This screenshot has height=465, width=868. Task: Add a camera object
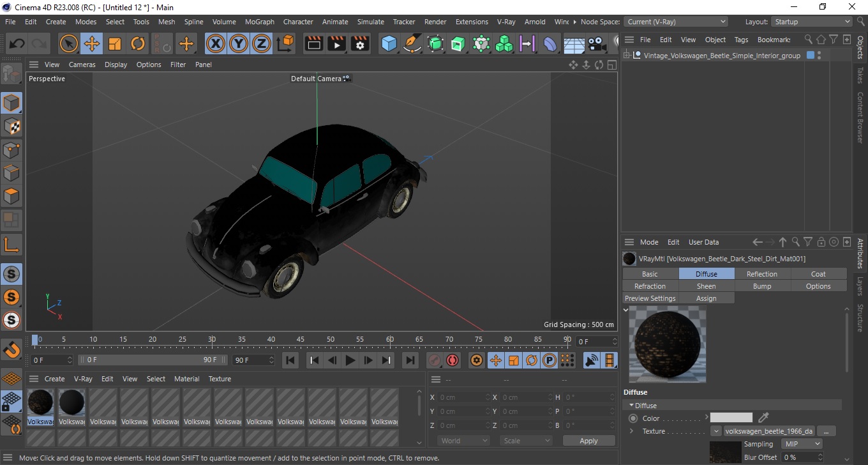(x=597, y=44)
